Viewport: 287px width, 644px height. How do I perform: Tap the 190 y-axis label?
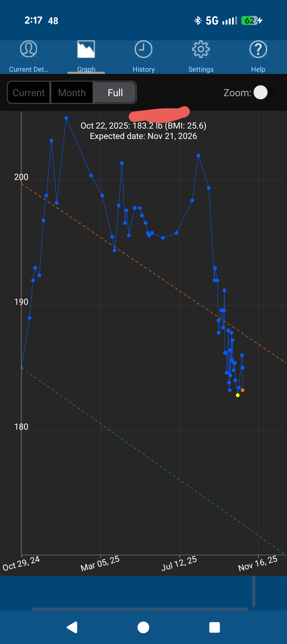tap(21, 302)
